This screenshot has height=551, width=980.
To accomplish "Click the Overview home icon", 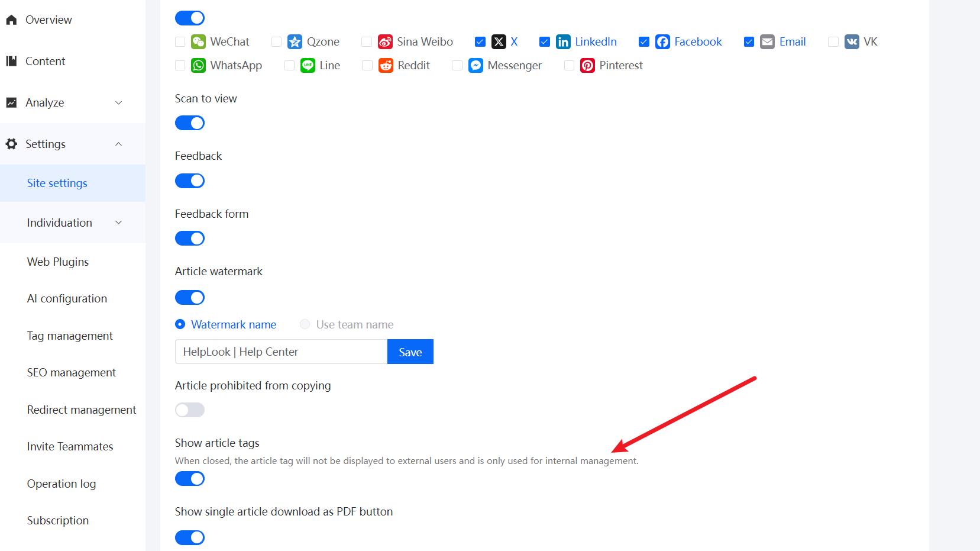I will (11, 19).
